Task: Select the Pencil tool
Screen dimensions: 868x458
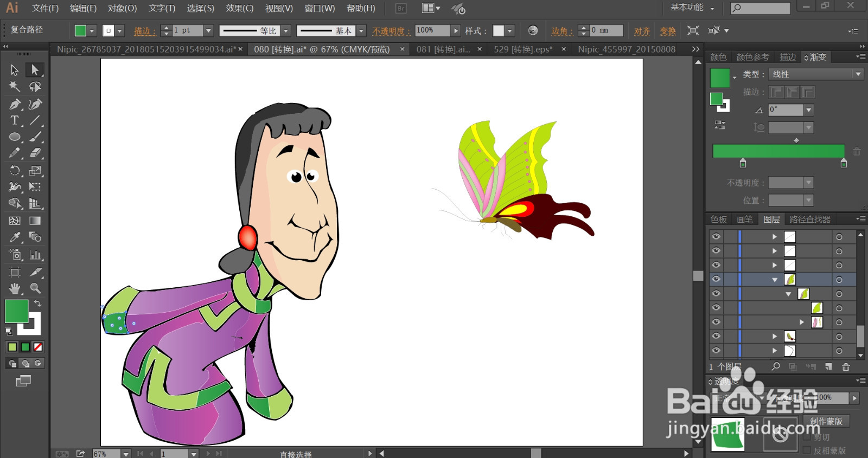Action: click(x=15, y=153)
